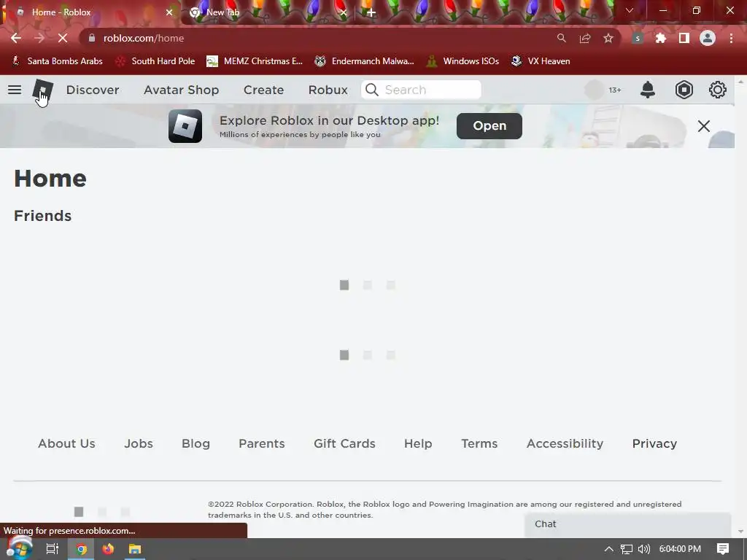
Task: Open the notifications bell
Action: [648, 90]
